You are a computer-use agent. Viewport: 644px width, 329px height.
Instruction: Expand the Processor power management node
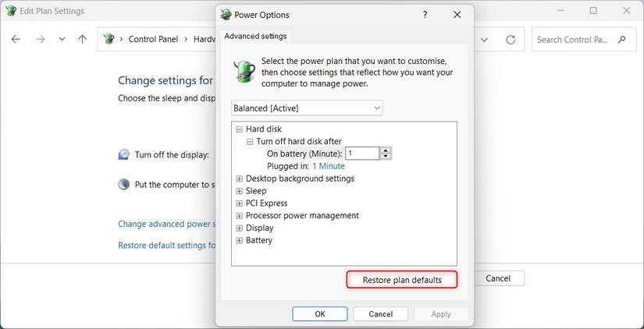click(x=239, y=216)
